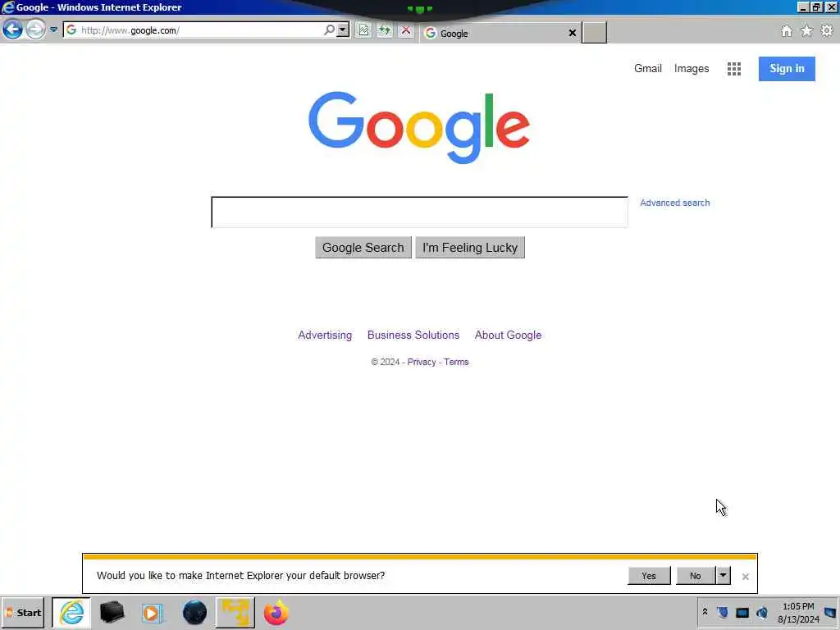Dismiss the default browser notification bar

[745, 577]
